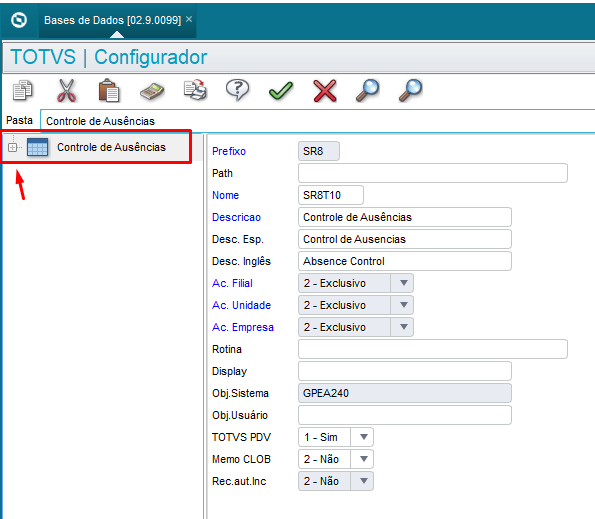Click the Prefixo field SR8
The image size is (595, 519).
tap(319, 151)
